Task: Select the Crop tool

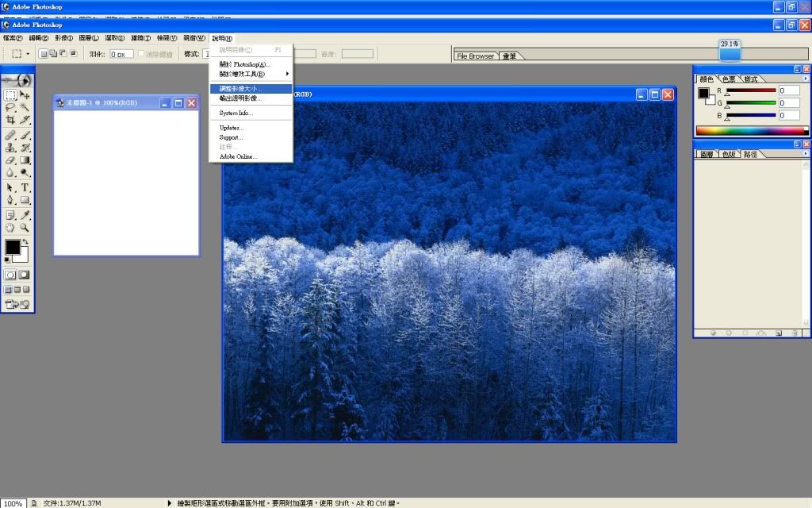Action: (11, 119)
